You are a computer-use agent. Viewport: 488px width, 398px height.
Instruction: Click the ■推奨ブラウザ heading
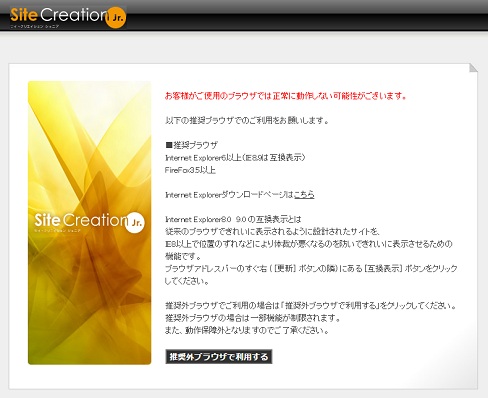point(191,145)
